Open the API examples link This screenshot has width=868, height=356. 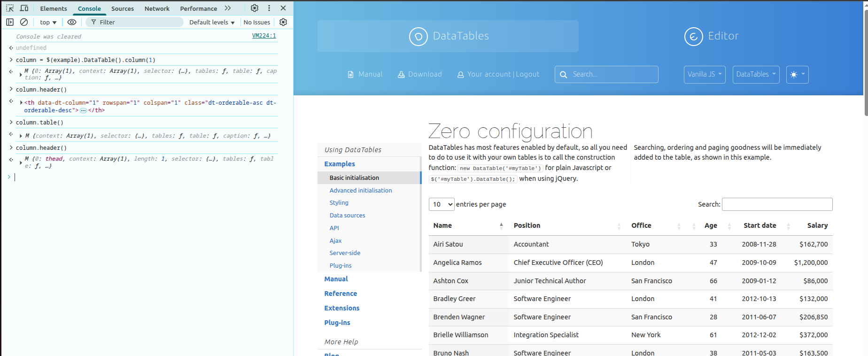click(334, 228)
